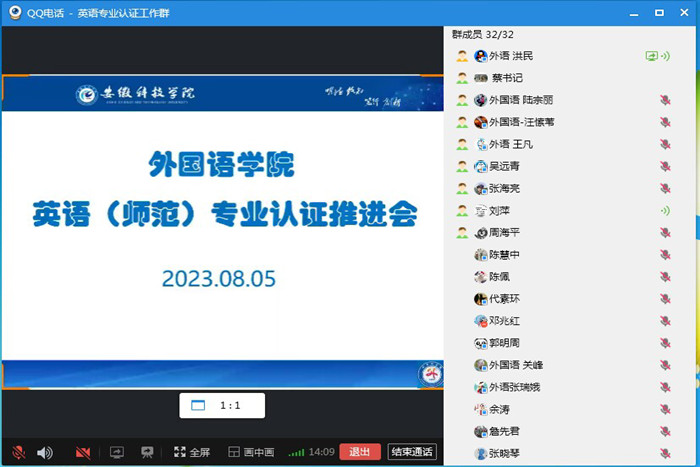Click the admin badge icon beside 吴远青
This screenshot has width=700, height=467.
462,166
